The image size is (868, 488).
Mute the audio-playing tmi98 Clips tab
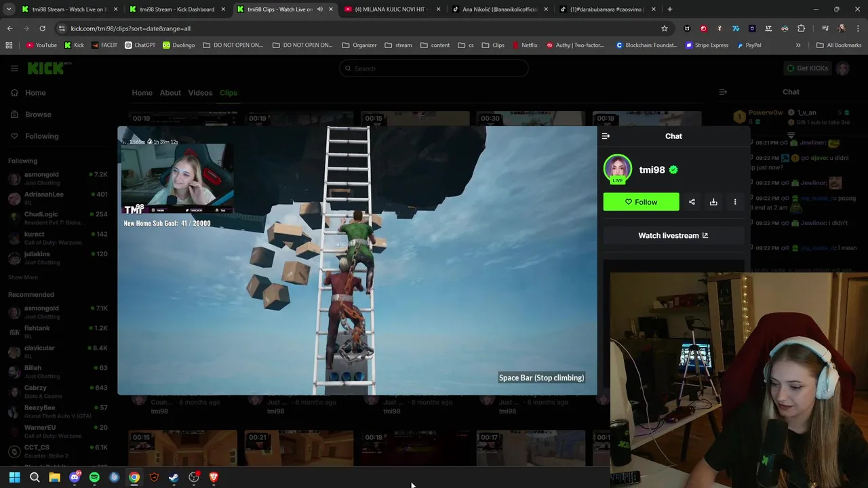(319, 9)
